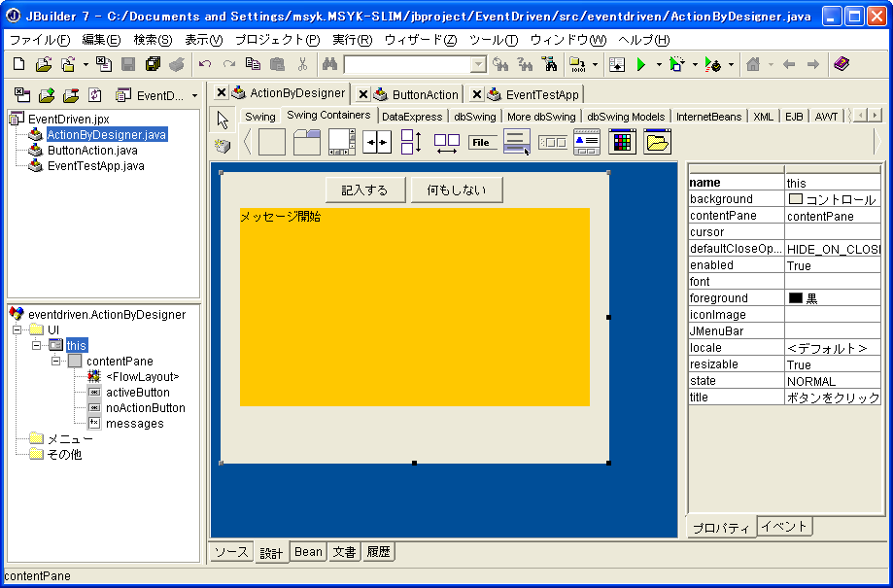Click the New file toolbar icon
893x588 pixels.
18,65
